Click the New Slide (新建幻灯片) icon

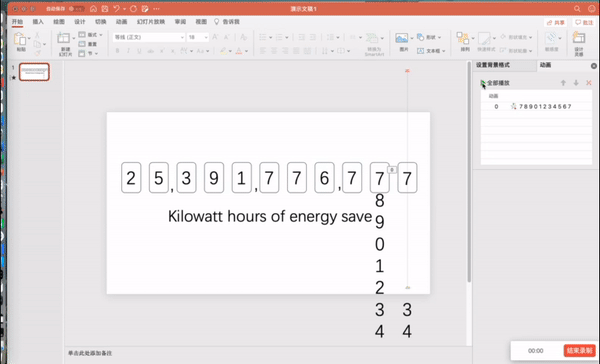click(63, 38)
